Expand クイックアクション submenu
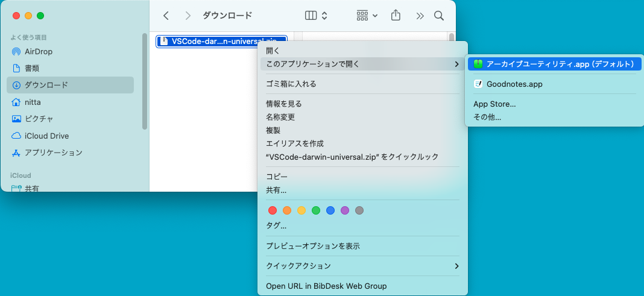644x296 pixels. 362,266
